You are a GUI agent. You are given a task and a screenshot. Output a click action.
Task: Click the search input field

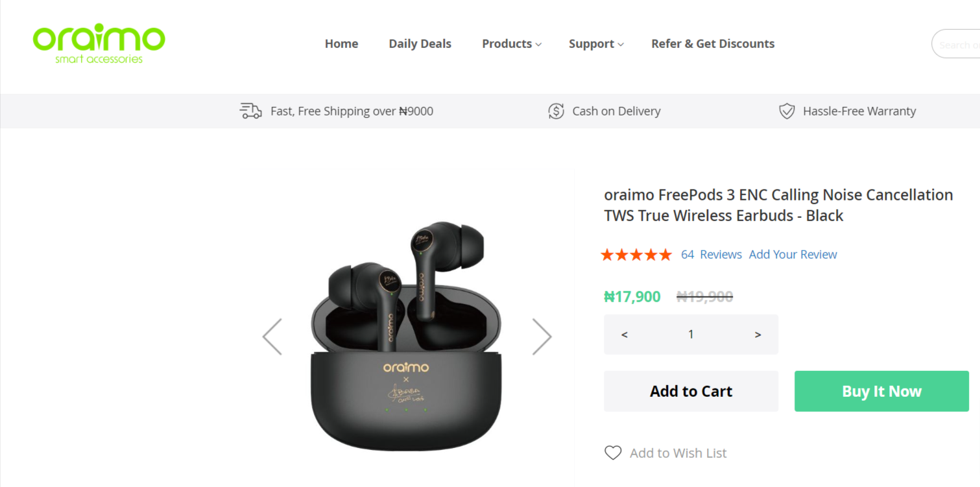(960, 44)
